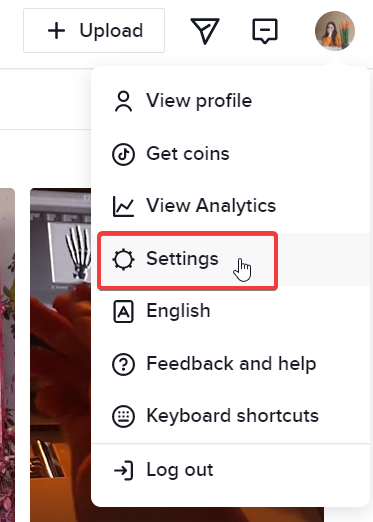This screenshot has width=373, height=522.
Task: Choose Get coins from the menu
Action: [230, 154]
